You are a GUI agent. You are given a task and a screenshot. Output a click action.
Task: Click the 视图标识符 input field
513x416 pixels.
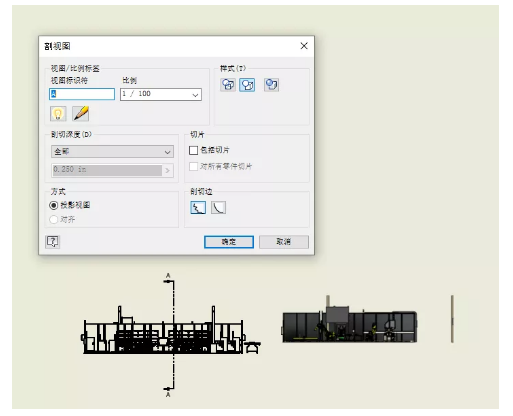point(82,94)
